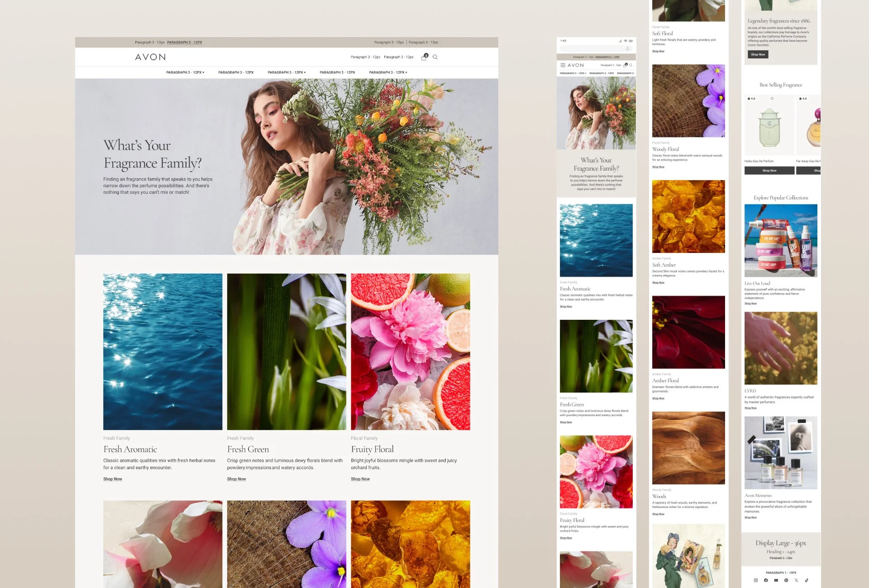The height and width of the screenshot is (588, 869).
Task: Tap Shop Now under LYRD collection
Action: (750, 408)
